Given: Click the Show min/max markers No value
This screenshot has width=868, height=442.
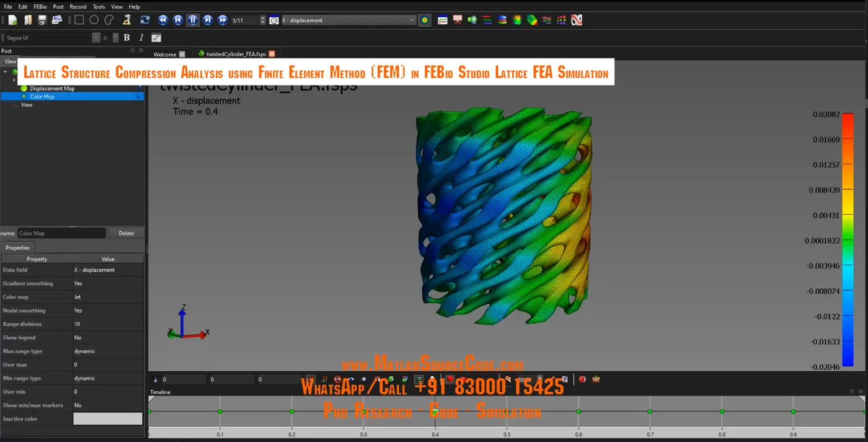Looking at the screenshot, I should pos(108,405).
